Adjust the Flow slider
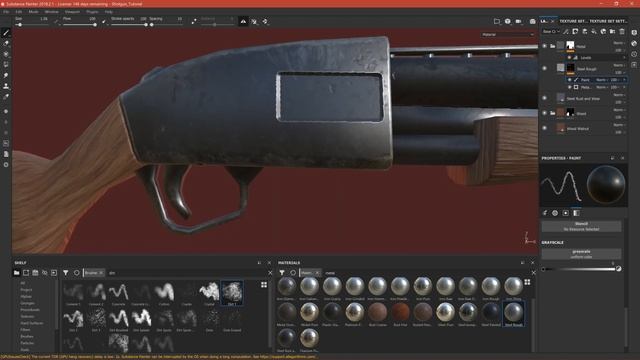The width and height of the screenshot is (640, 360). [x=80, y=25]
